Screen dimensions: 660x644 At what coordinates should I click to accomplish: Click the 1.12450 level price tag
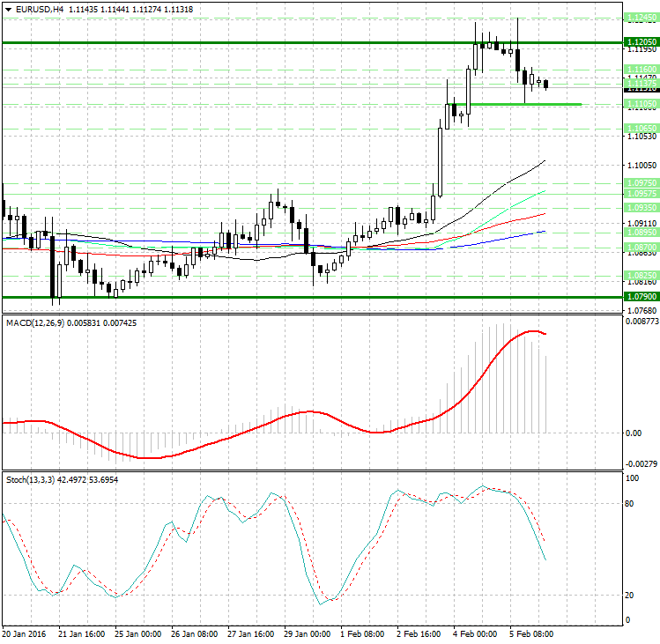click(x=640, y=18)
